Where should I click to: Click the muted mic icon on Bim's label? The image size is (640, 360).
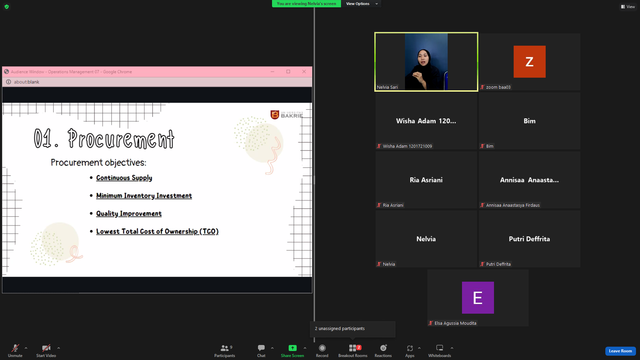tap(482, 146)
